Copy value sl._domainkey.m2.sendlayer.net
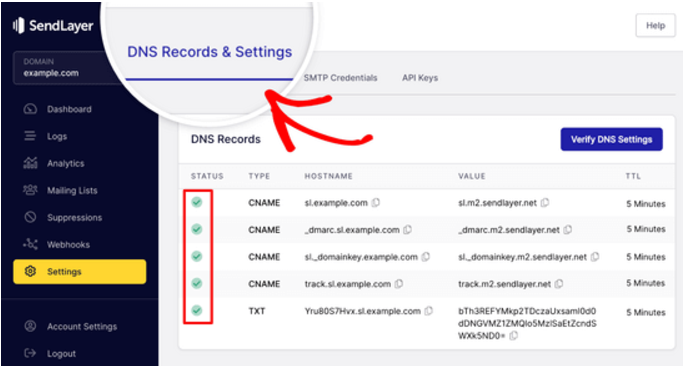Image resolution: width=683 pixels, height=366 pixels. [x=595, y=257]
